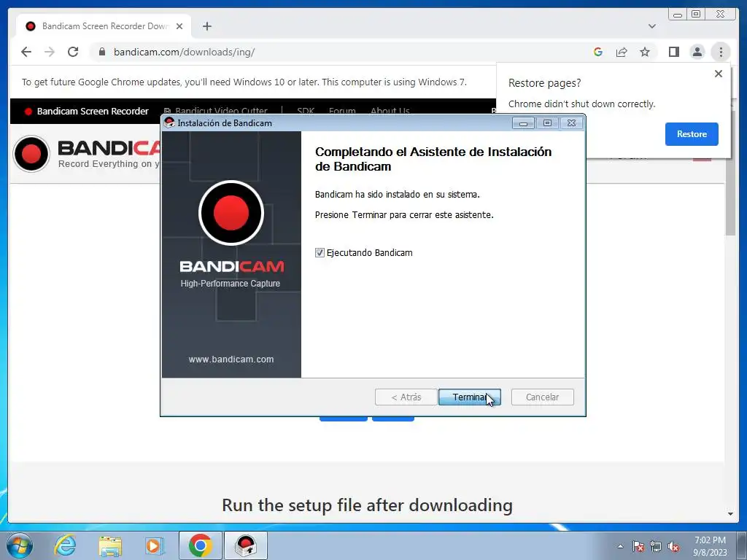
Task: Open Windows Media Player from taskbar
Action: (155, 545)
